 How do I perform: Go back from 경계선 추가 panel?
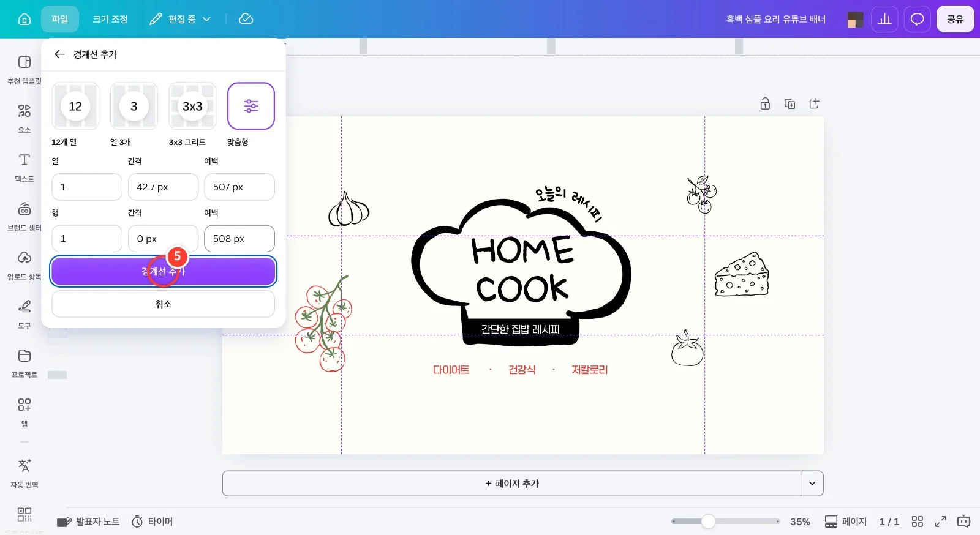(x=59, y=54)
